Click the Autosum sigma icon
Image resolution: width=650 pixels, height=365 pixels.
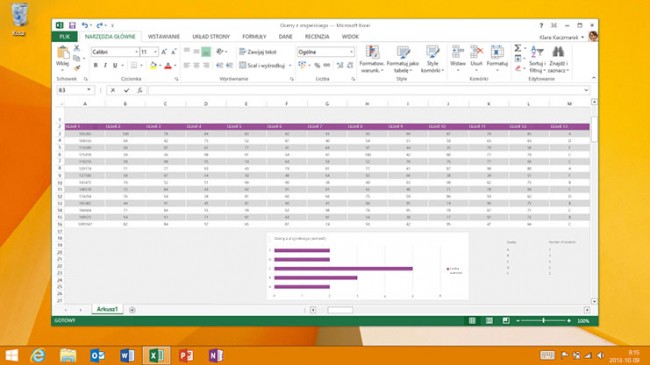coord(518,48)
